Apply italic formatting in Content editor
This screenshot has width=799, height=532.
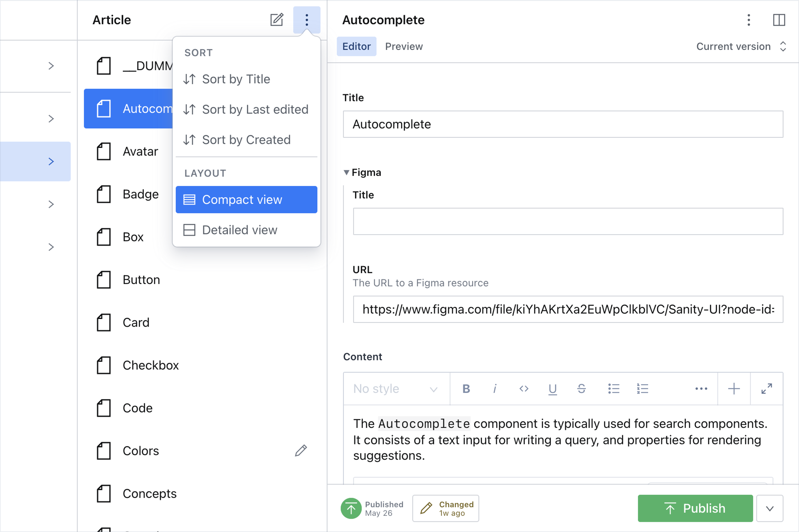coord(495,389)
